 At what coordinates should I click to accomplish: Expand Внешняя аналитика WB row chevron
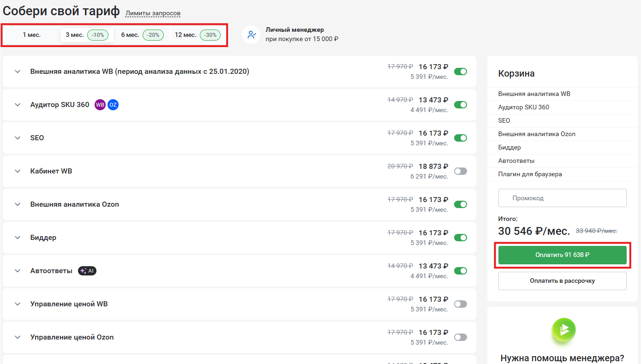coord(18,72)
